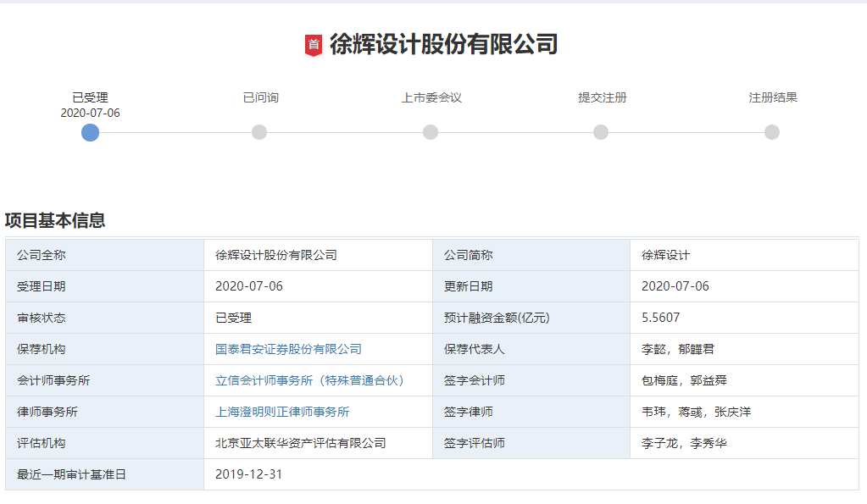Select the 已受理 timeline marker dot
Viewport: 867px width, 504px height.
click(x=90, y=133)
